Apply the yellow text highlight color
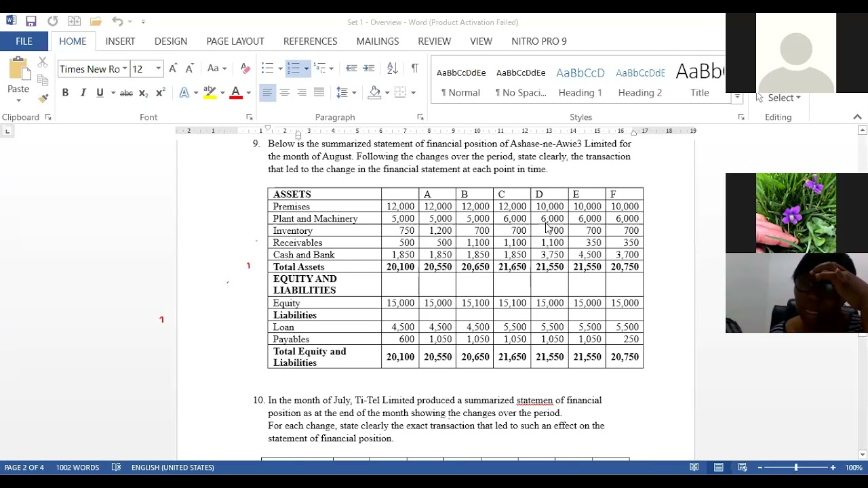Viewport: 868px width, 488px height. click(210, 93)
